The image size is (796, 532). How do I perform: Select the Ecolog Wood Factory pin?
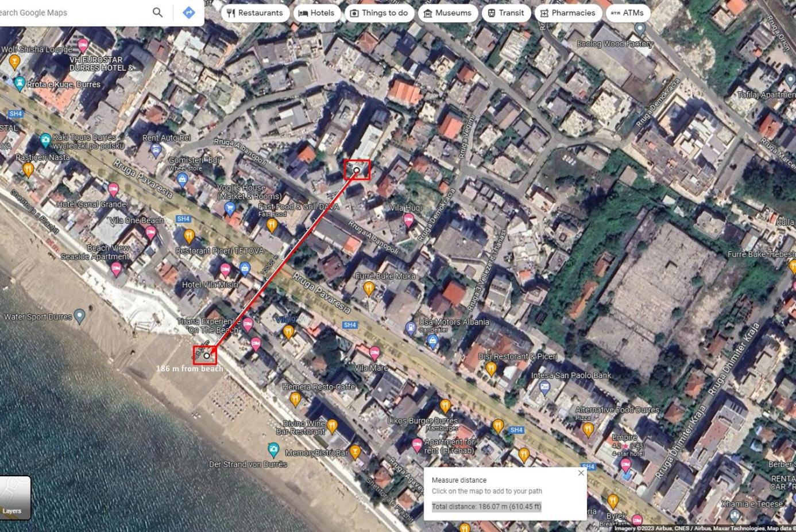[640, 28]
